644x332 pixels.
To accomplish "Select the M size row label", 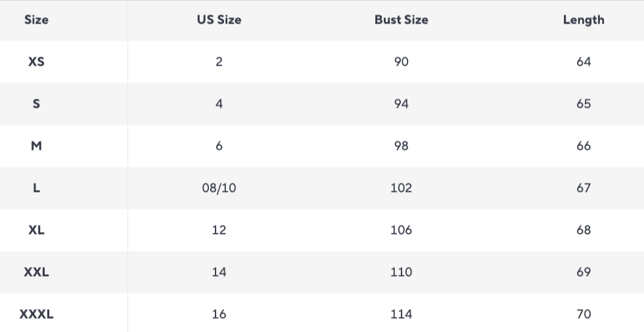I will click(x=36, y=146).
